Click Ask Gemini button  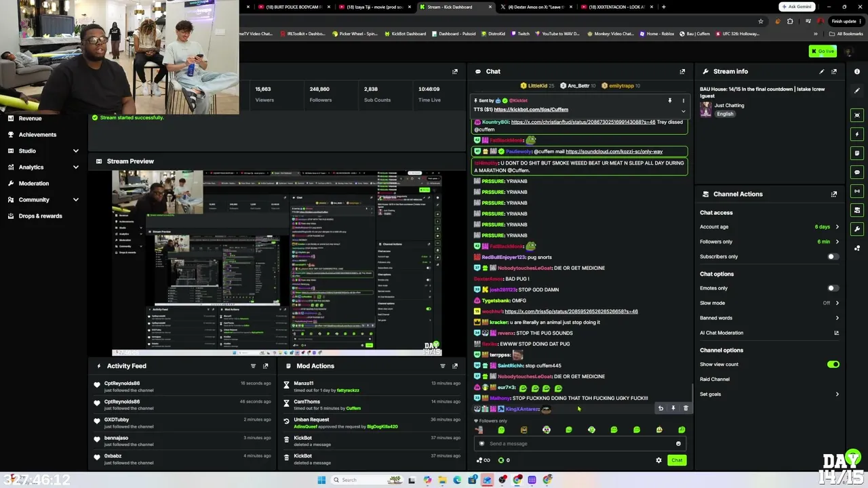click(x=796, y=7)
